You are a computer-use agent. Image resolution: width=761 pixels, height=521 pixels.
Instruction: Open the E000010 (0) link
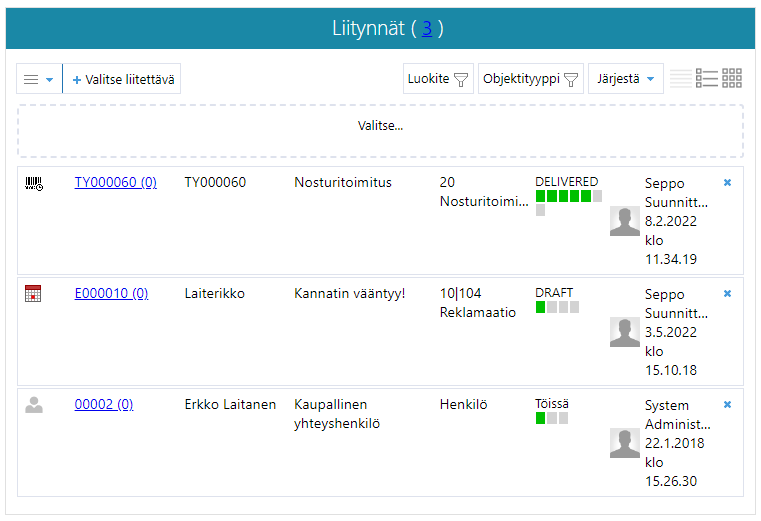pyautogui.click(x=111, y=294)
